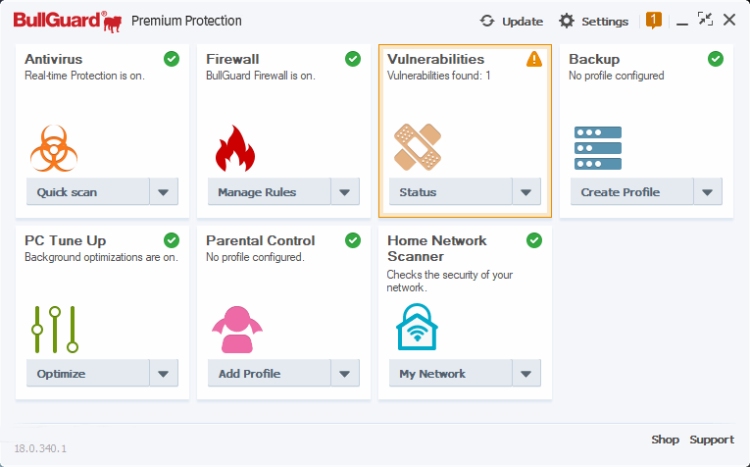The width and height of the screenshot is (750, 467).
Task: Click the Home Network Scanner house icon
Action: pyautogui.click(x=417, y=327)
